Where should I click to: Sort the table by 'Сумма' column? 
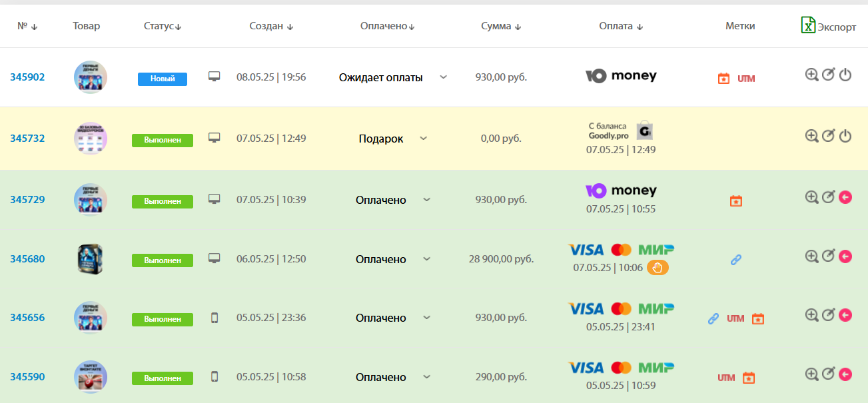click(501, 27)
